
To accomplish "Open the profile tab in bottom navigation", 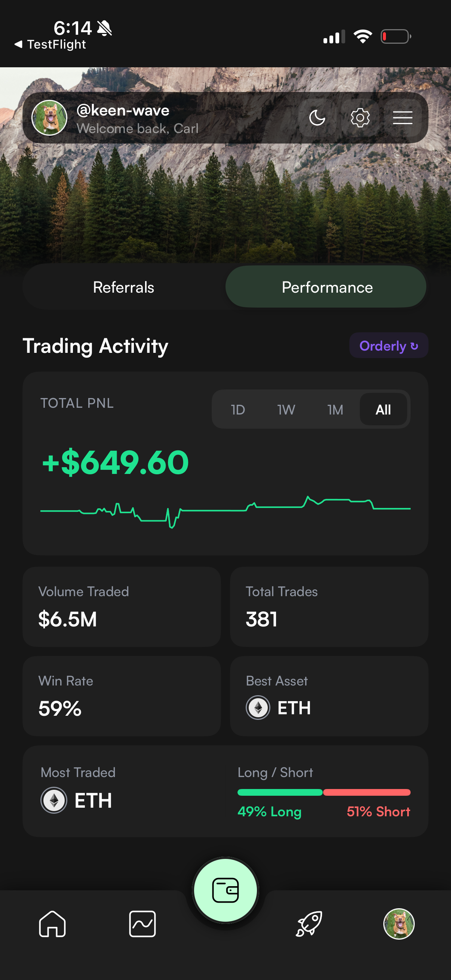I will pos(399,924).
